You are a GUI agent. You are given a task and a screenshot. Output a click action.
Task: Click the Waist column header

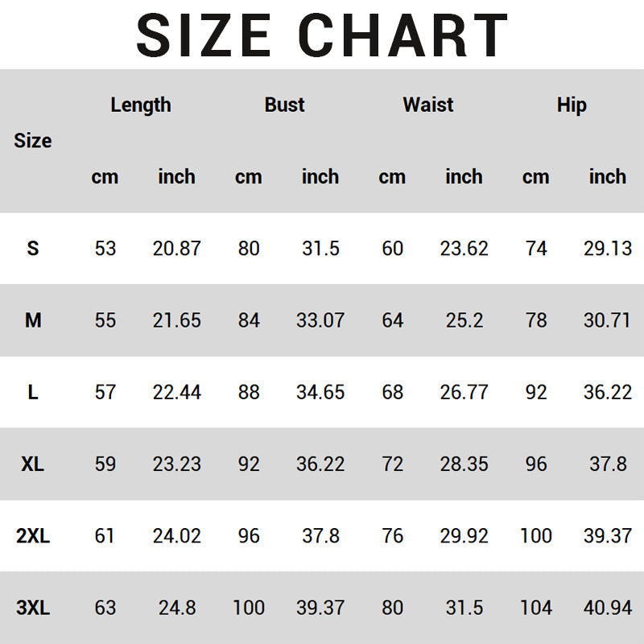[x=428, y=105]
